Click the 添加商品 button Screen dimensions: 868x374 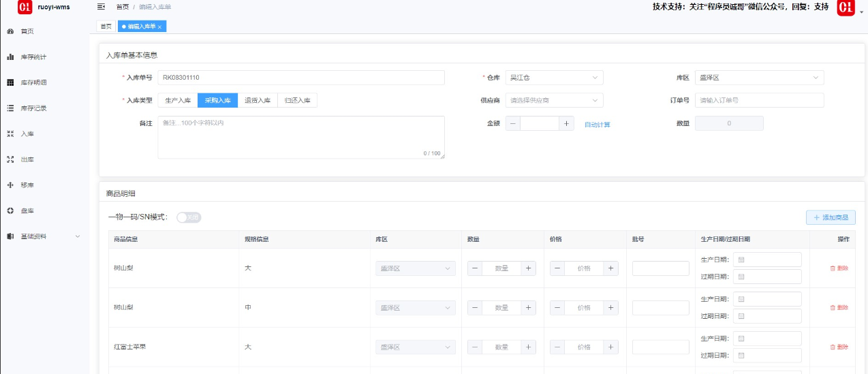pos(831,217)
